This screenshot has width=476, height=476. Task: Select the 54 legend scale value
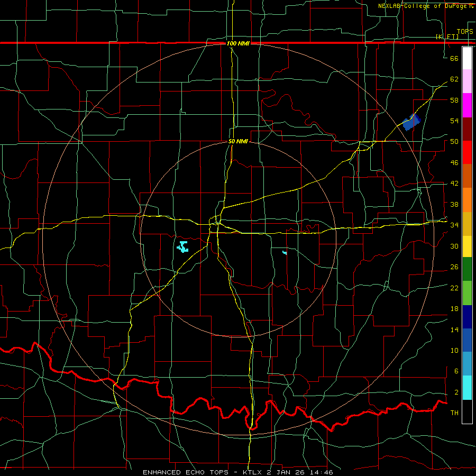[454, 121]
